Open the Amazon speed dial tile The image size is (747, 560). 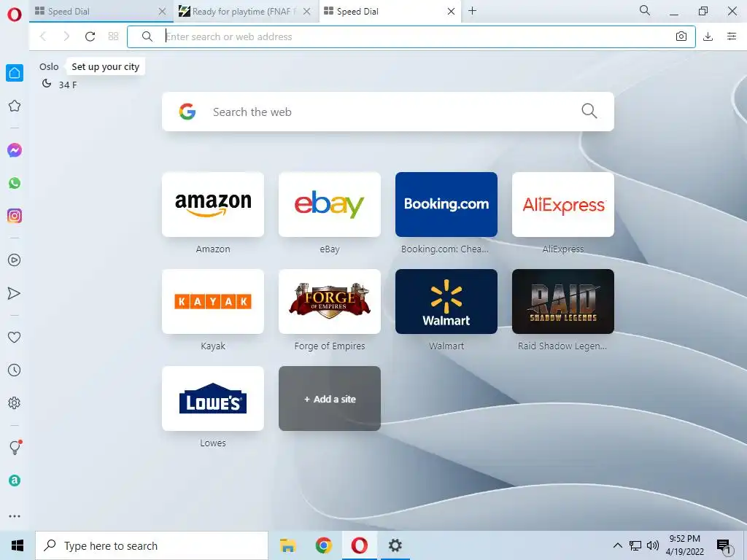pos(213,204)
